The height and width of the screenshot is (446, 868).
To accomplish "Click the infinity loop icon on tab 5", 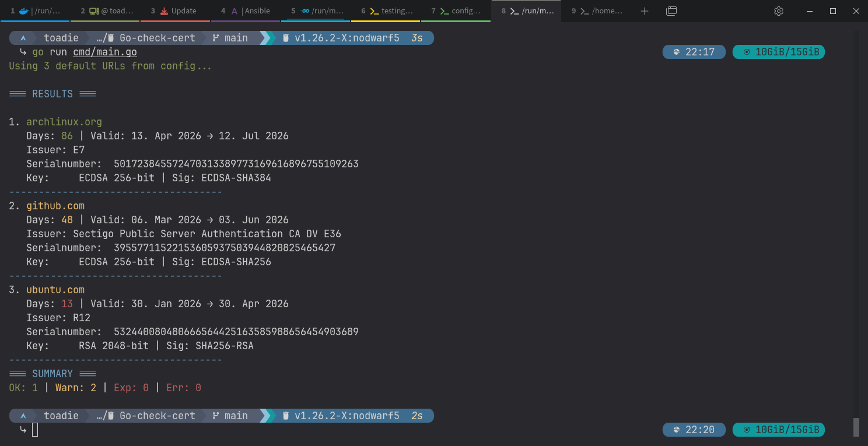I will (304, 11).
